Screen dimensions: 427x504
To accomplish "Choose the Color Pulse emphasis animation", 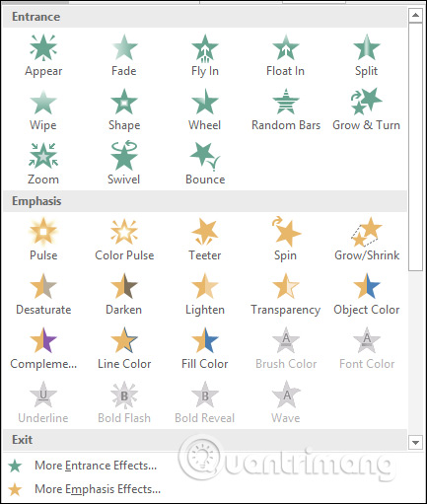I will click(x=124, y=240).
